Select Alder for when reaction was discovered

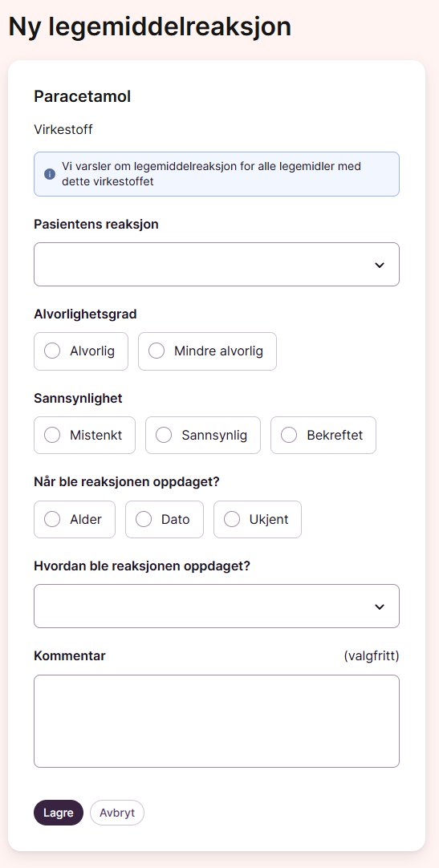tap(75, 519)
